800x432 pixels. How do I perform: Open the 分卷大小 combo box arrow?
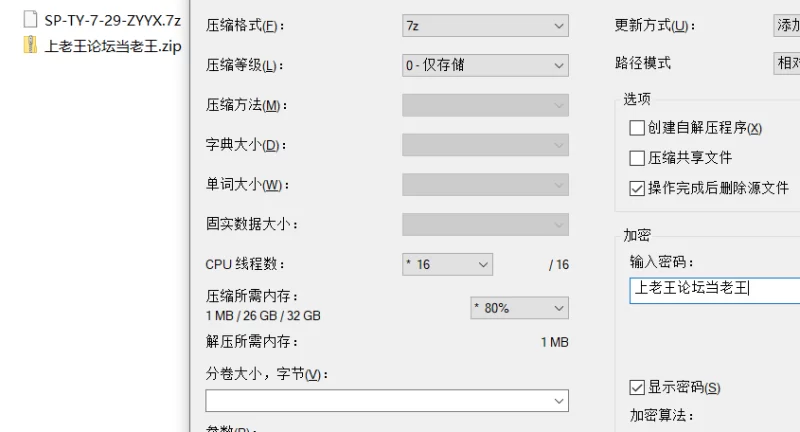coord(559,401)
